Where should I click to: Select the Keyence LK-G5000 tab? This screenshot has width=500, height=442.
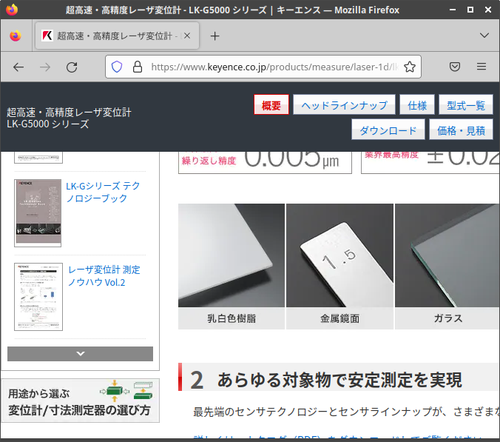(117, 36)
